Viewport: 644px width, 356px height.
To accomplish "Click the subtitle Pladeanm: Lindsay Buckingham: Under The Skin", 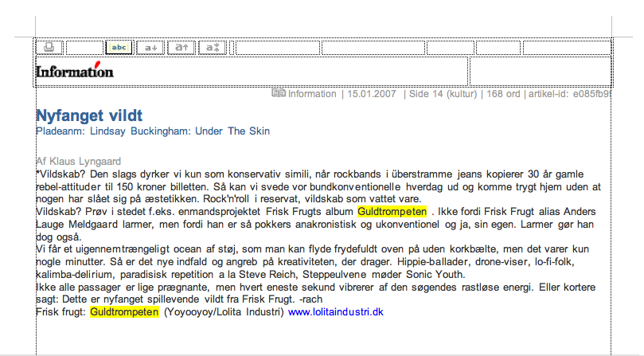I will pyautogui.click(x=153, y=131).
